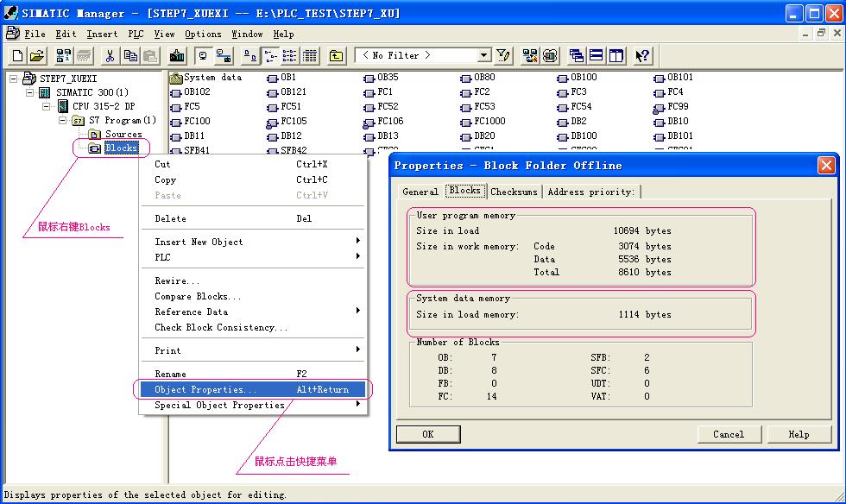
Task: Choose Reference Data submenu
Action: point(252,312)
